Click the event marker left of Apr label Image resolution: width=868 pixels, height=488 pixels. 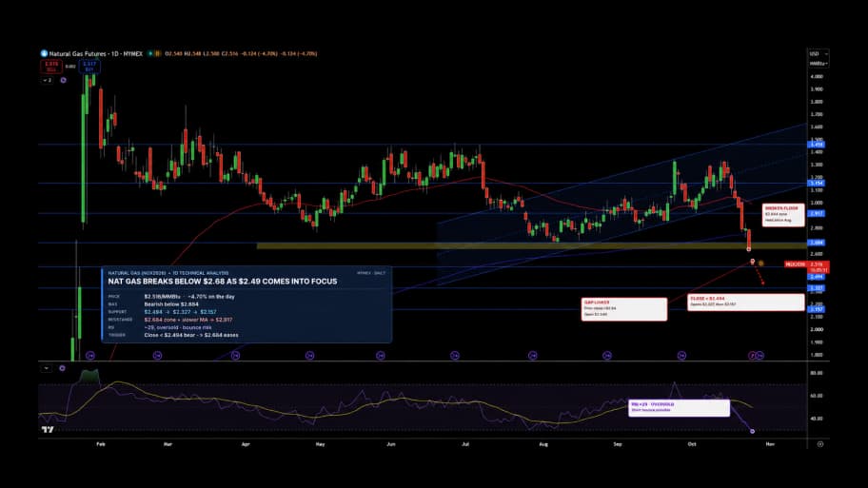click(235, 355)
